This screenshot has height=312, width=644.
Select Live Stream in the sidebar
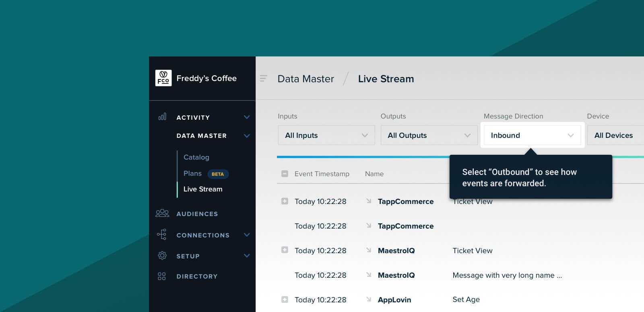(x=203, y=189)
